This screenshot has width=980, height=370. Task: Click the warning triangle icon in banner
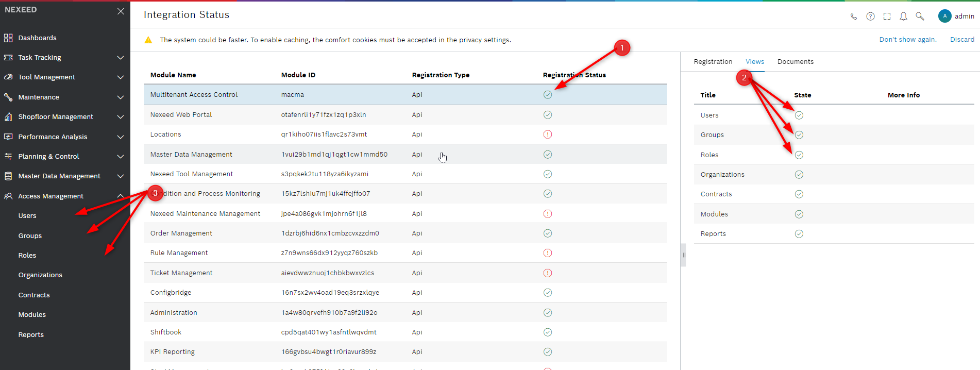coord(148,40)
